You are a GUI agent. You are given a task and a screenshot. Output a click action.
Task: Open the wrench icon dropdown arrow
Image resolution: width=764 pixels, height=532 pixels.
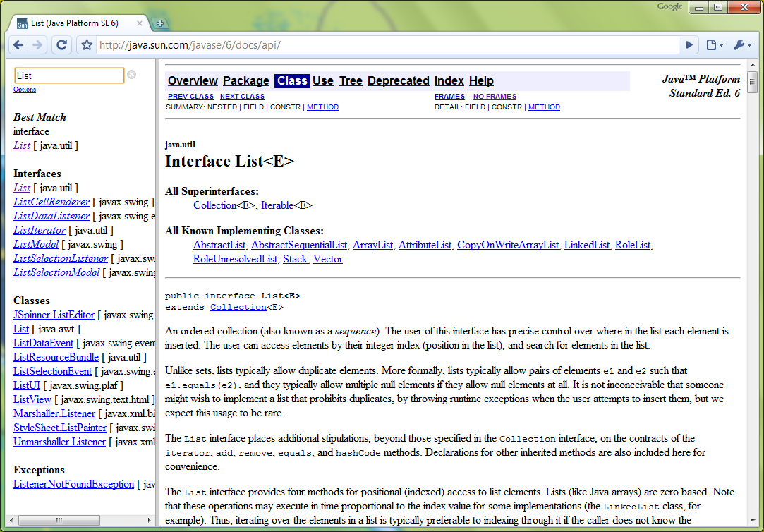[x=749, y=45]
